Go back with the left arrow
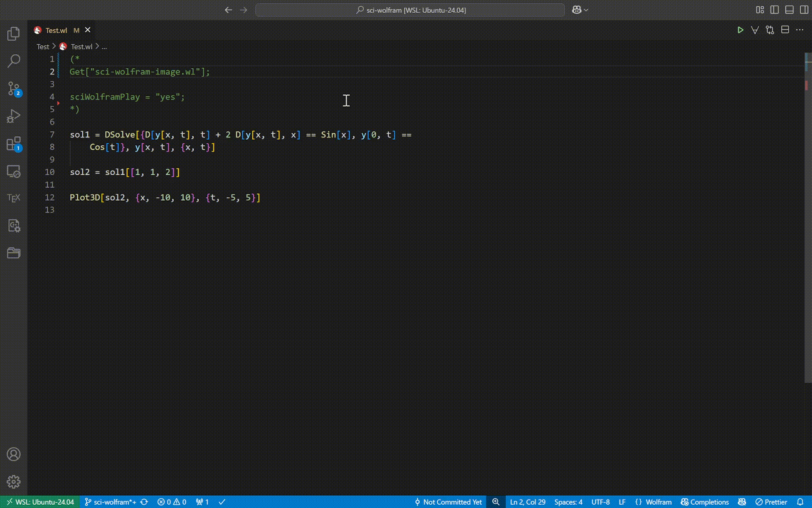 pos(228,10)
